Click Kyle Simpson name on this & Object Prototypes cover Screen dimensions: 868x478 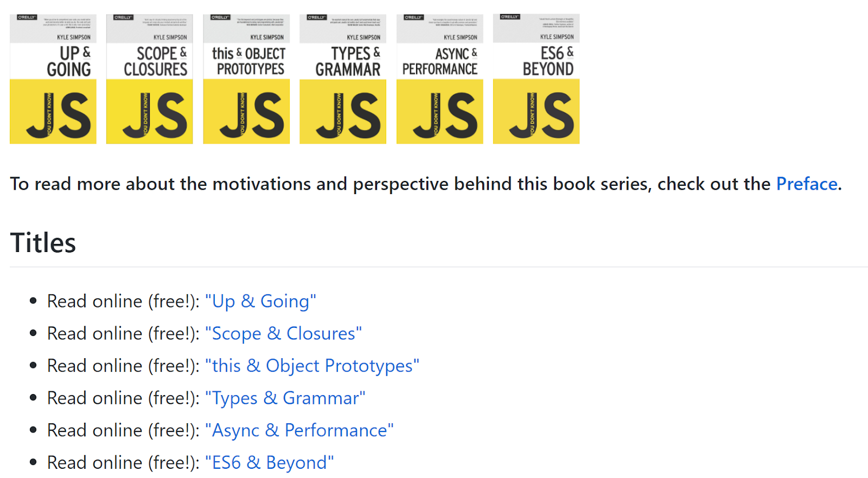[267, 37]
